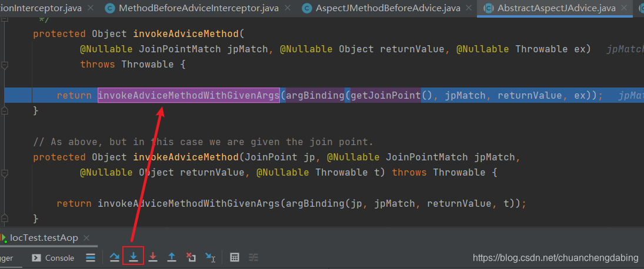The width and height of the screenshot is (644, 269).
Task: Collapse the Javadoc comment fold marker at the top
Action: 5,19
